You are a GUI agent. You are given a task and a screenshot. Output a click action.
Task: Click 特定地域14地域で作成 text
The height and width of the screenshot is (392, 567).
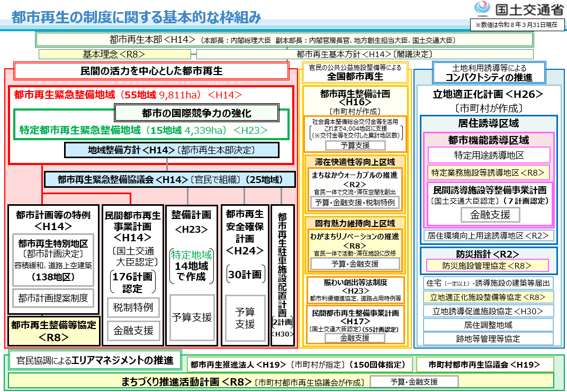coord(191,266)
